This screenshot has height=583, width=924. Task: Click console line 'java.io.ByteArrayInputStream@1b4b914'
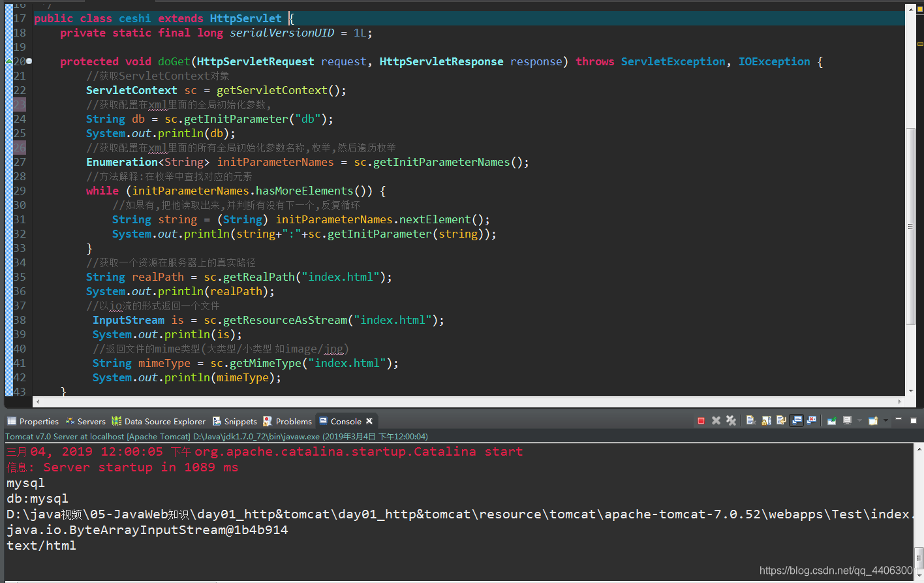[147, 529]
